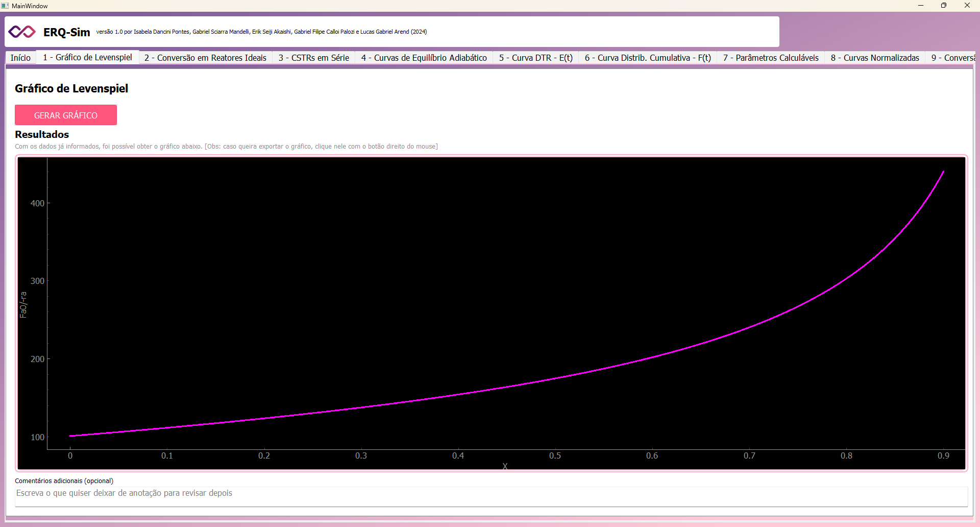Viewport: 980px width, 527px height.
Task: Switch to the Início tab
Action: point(20,58)
